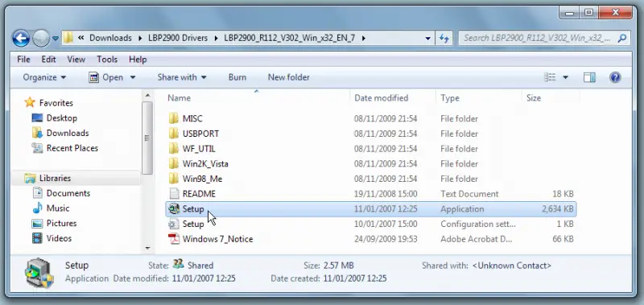Viewport: 644px width, 305px height.
Task: Select the USBPORT folder icon
Action: pos(174,134)
